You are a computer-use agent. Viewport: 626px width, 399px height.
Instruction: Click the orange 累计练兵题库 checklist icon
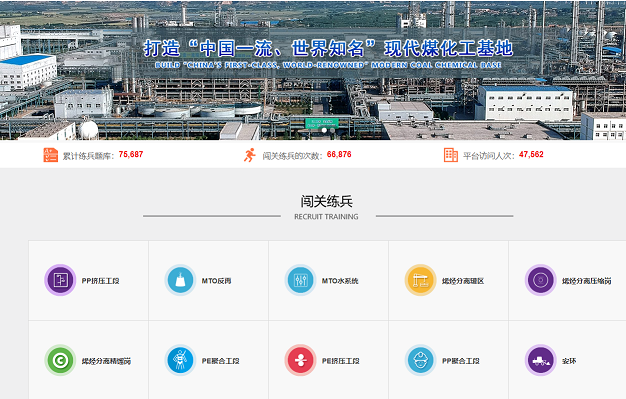[x=51, y=155]
